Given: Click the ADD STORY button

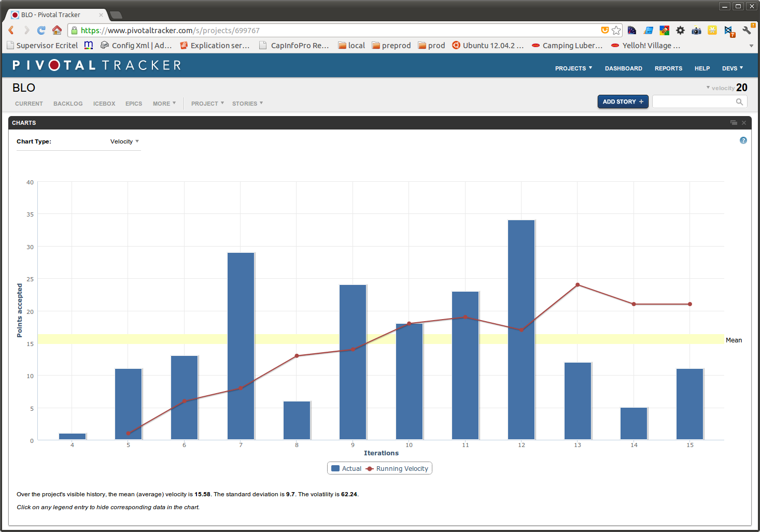Looking at the screenshot, I should point(623,102).
